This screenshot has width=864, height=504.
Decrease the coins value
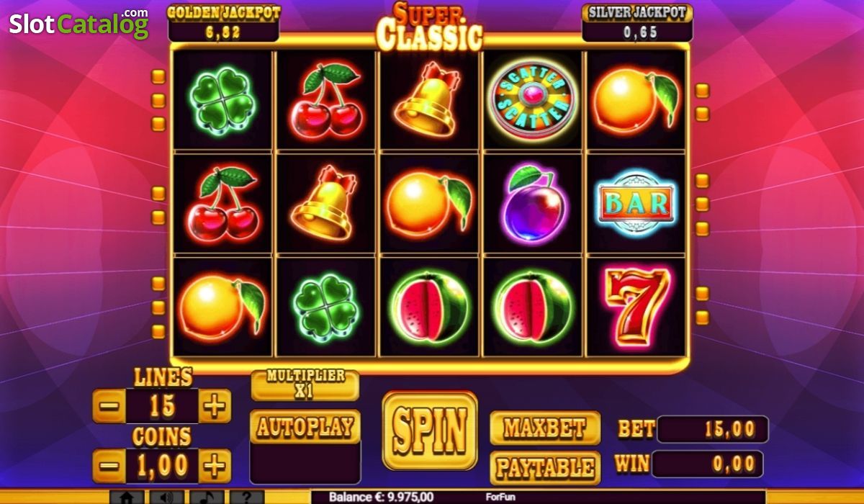tap(109, 467)
